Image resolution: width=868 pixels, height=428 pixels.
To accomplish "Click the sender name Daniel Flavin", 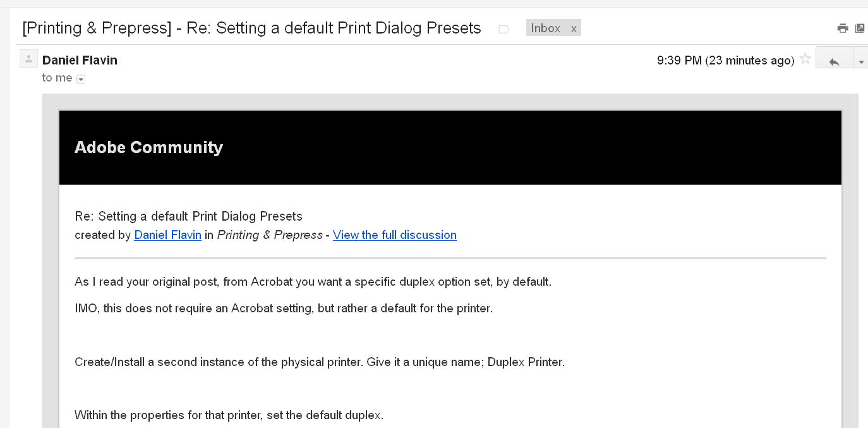I will (80, 60).
